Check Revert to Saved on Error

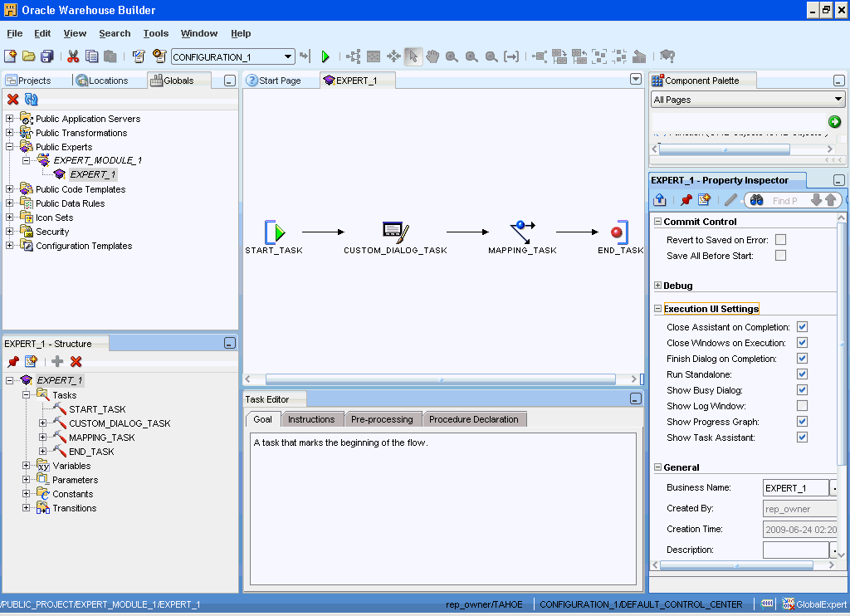[780, 240]
